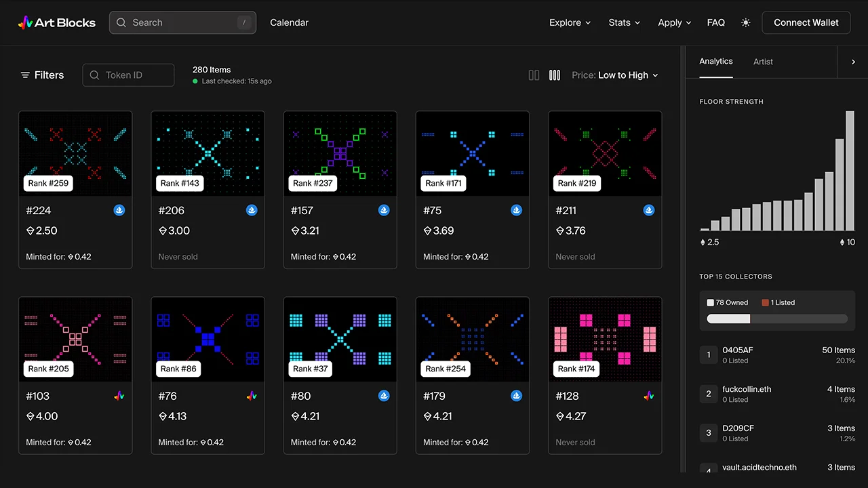
Task: Click the Last checked status text
Action: pyautogui.click(x=237, y=81)
